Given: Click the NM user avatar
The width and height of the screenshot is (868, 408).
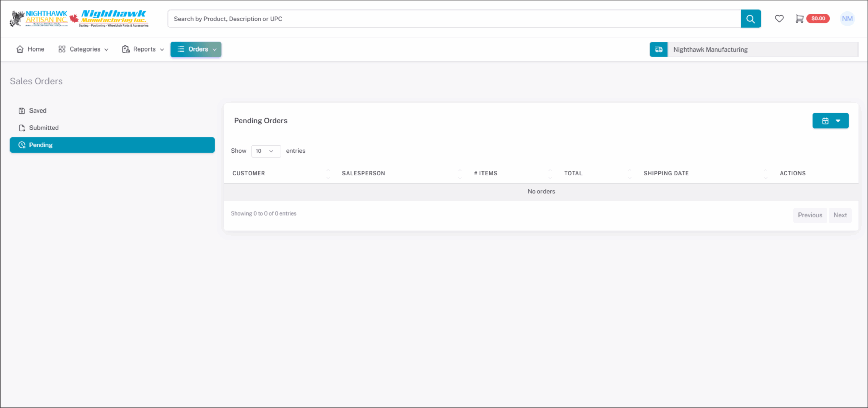Looking at the screenshot, I should tap(847, 19).
